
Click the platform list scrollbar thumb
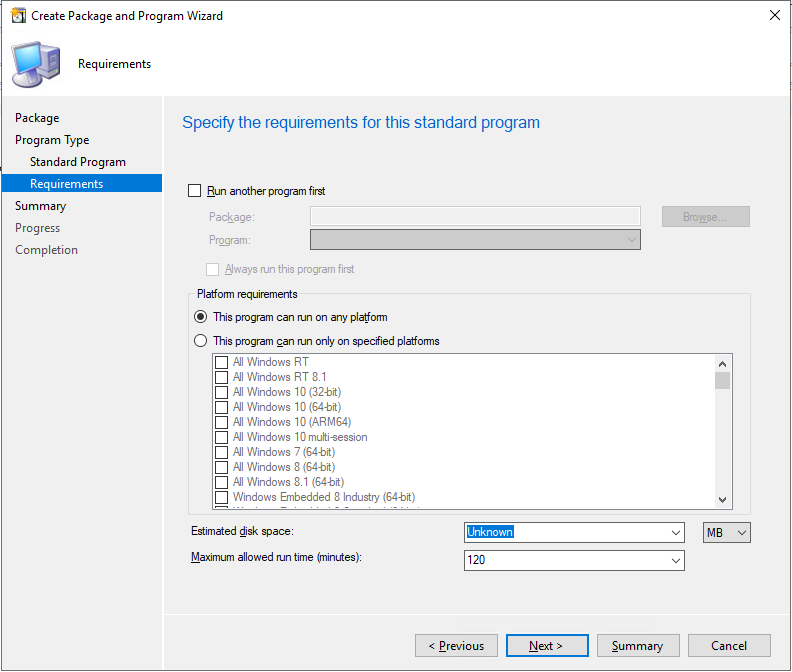point(722,380)
